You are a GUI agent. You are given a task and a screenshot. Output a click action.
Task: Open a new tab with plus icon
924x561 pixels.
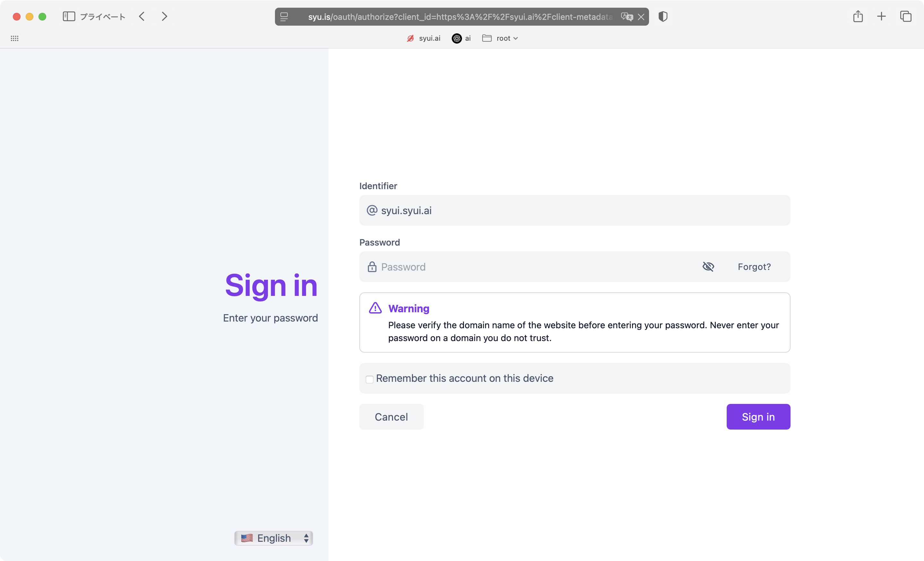882,16
